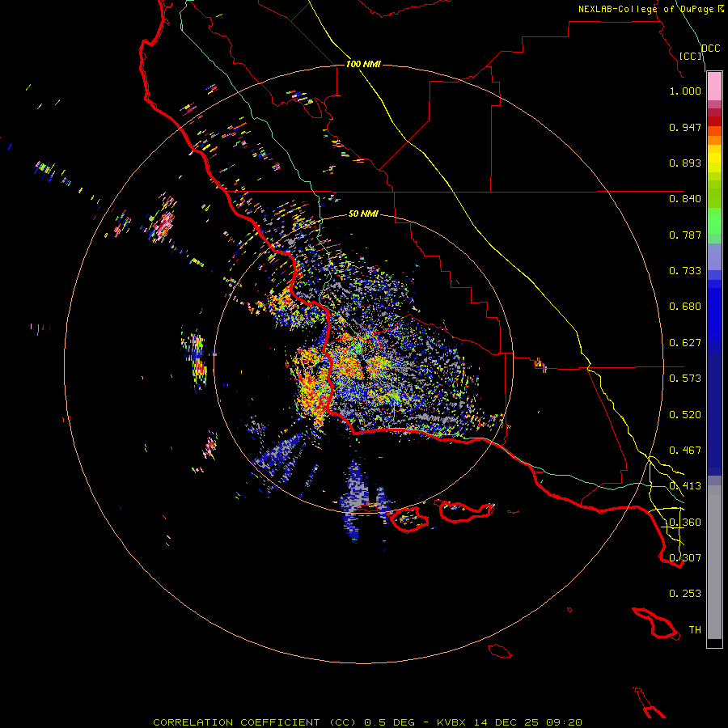This screenshot has width=728, height=728.
Task: Click the 0.520 scale value
Action: coord(685,415)
